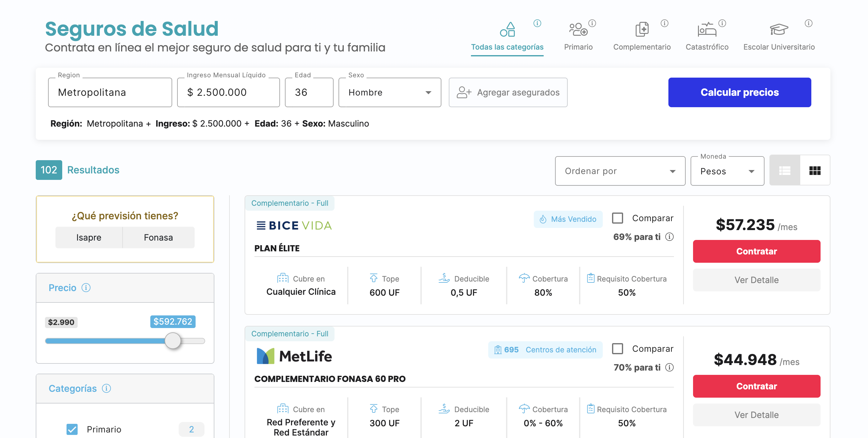The width and height of the screenshot is (868, 438).
Task: Click info icon next to 70% para ti
Action: [670, 367]
